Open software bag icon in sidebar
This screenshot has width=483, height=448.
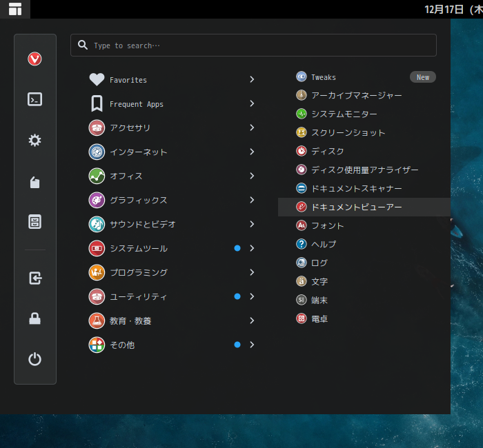click(34, 182)
